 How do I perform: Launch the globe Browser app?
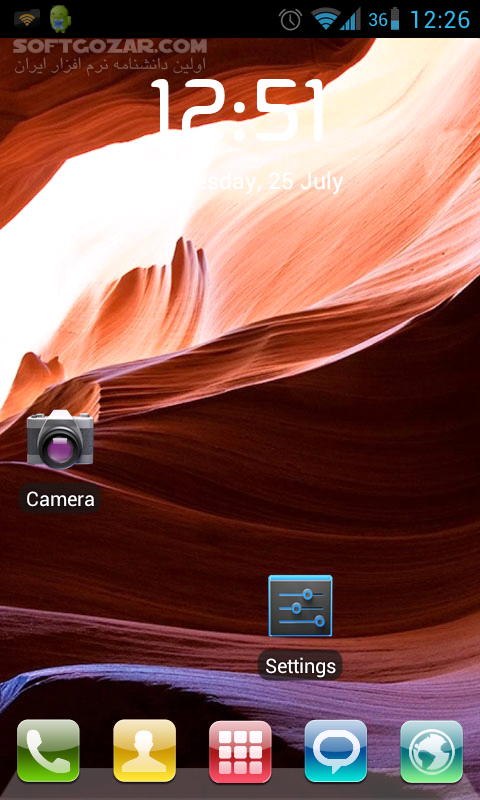click(432, 751)
